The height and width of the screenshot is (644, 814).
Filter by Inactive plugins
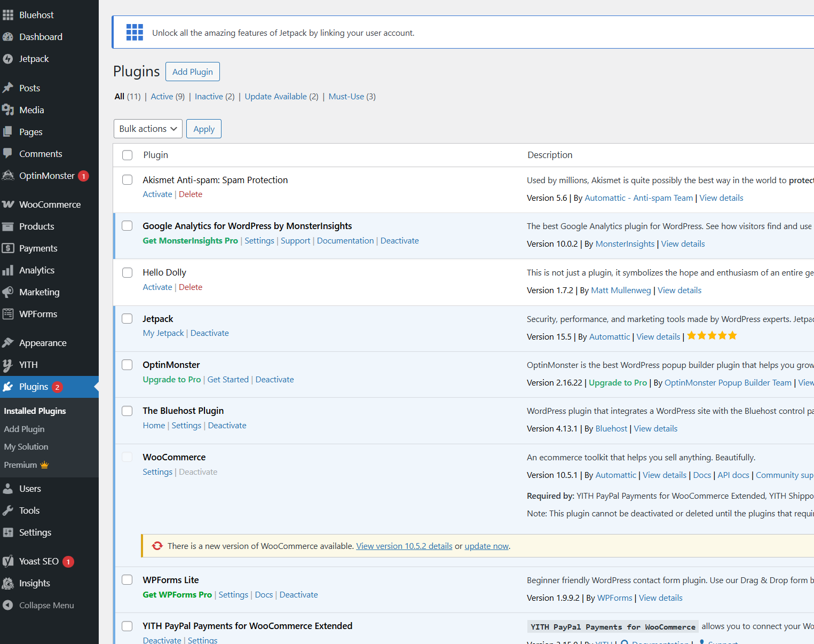pyautogui.click(x=215, y=97)
